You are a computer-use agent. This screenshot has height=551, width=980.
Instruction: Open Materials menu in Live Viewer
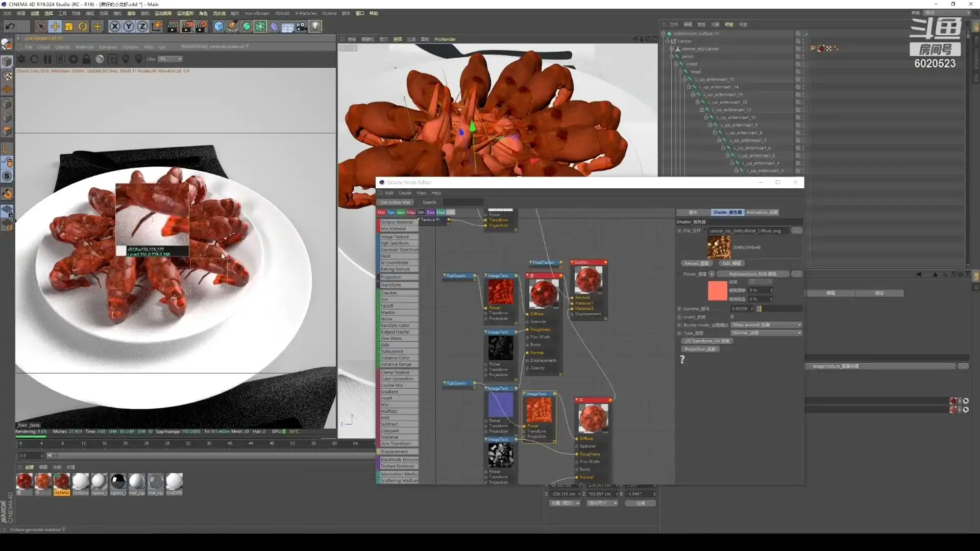click(84, 47)
